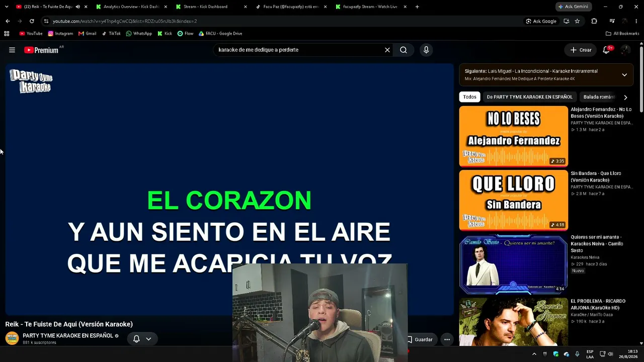Click the karaoke video player
This screenshot has width=644, height=362.
coord(229,189)
